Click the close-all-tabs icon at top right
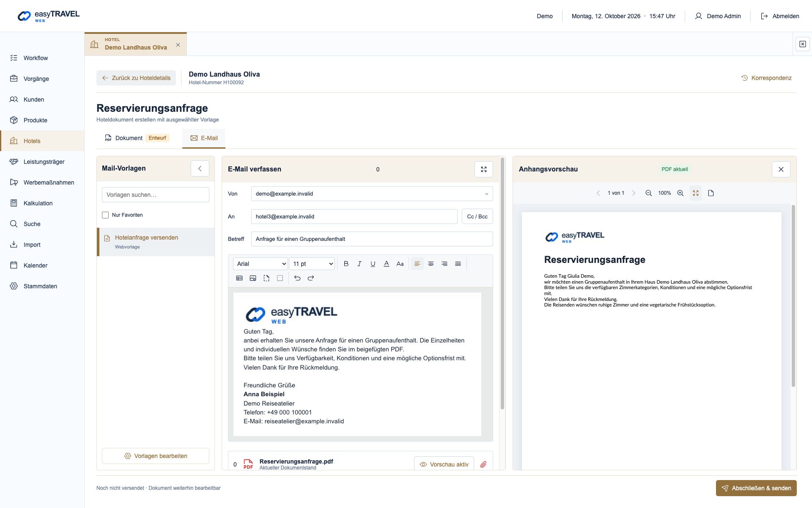This screenshot has height=508, width=812. pyautogui.click(x=803, y=44)
